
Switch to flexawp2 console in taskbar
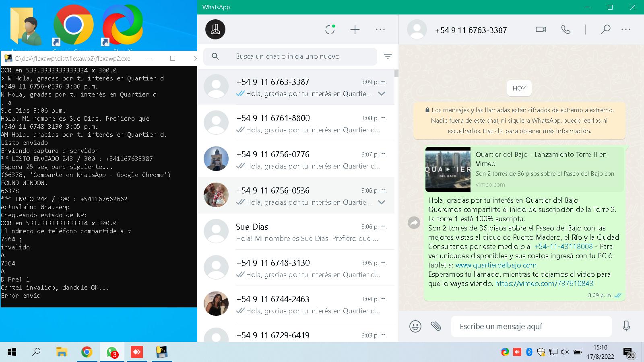click(162, 352)
